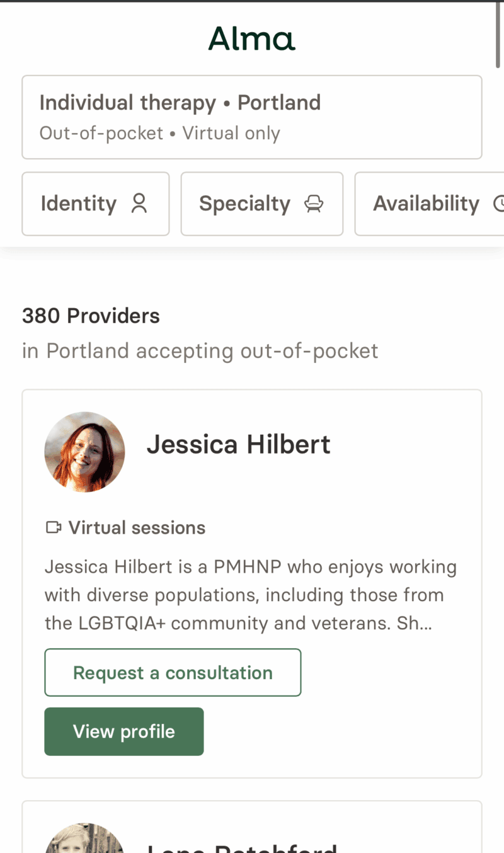The image size is (504, 853).
Task: Click the Out-of-pocket Virtual only subtext
Action: [x=159, y=134]
